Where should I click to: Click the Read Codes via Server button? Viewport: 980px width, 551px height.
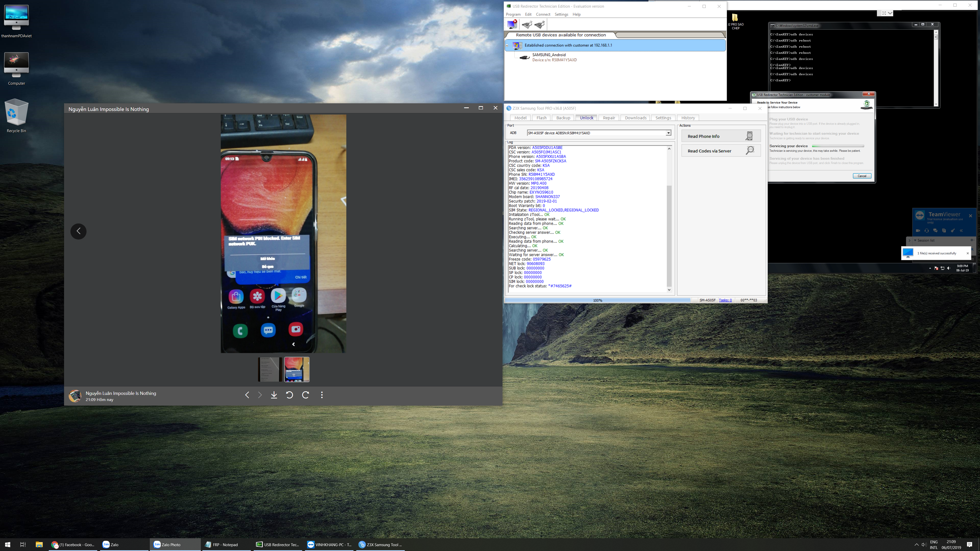point(721,151)
